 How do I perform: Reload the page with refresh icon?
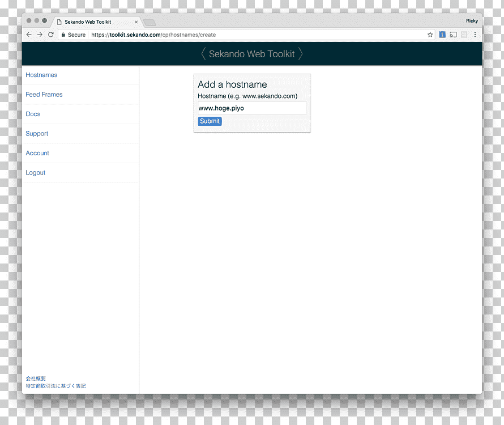51,35
